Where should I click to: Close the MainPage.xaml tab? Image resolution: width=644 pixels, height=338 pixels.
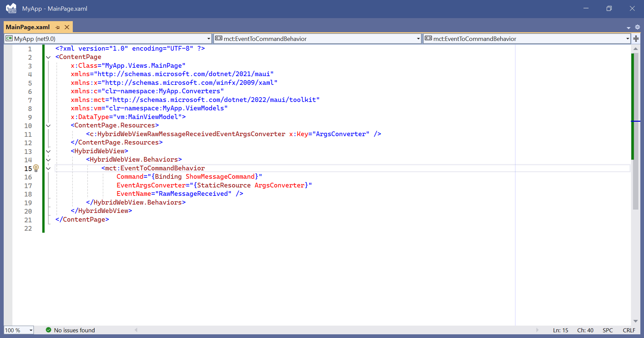(x=67, y=27)
